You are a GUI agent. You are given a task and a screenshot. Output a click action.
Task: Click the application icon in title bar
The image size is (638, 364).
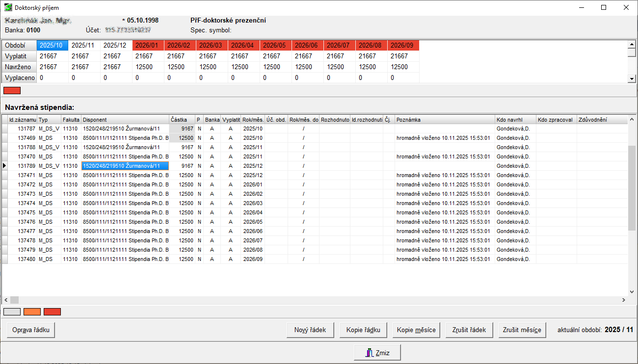click(8, 7)
